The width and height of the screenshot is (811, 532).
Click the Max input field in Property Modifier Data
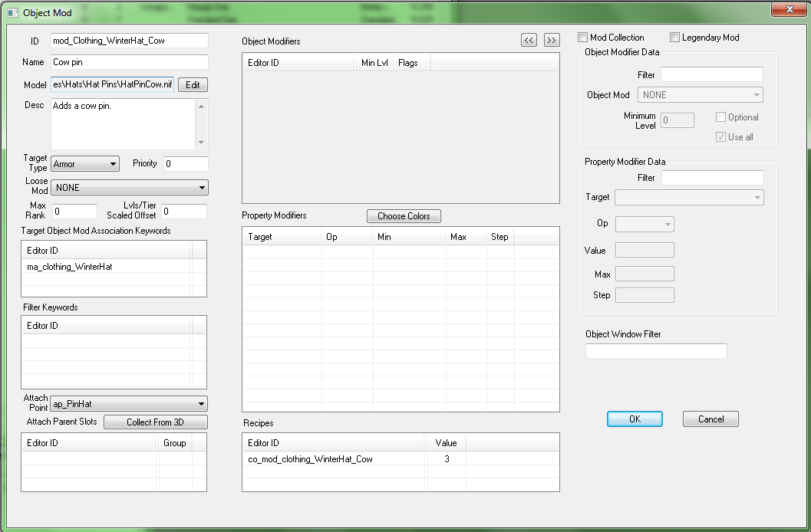pos(645,274)
